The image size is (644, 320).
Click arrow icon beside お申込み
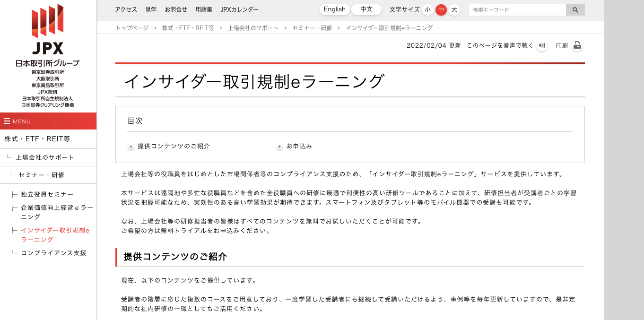click(279, 147)
